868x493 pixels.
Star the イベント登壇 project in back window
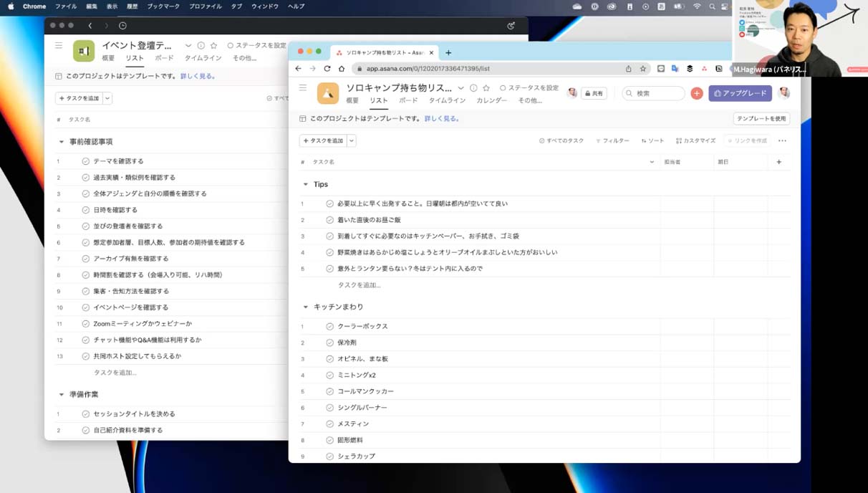pos(213,45)
